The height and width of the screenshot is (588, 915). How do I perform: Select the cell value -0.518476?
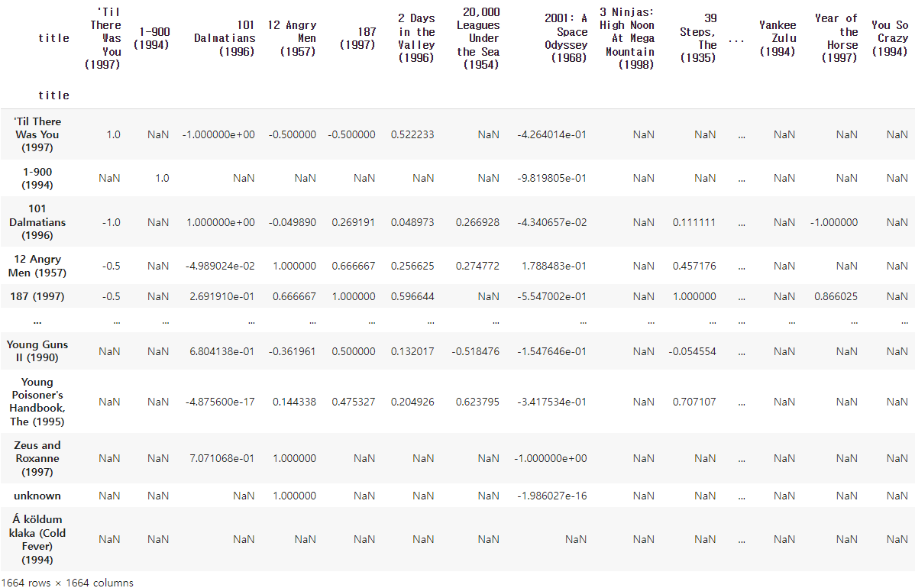coord(476,352)
